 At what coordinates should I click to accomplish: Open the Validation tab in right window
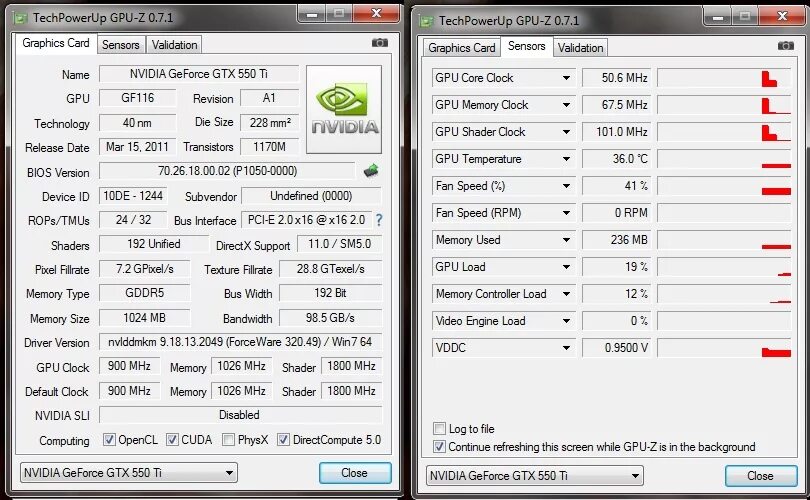[580, 48]
